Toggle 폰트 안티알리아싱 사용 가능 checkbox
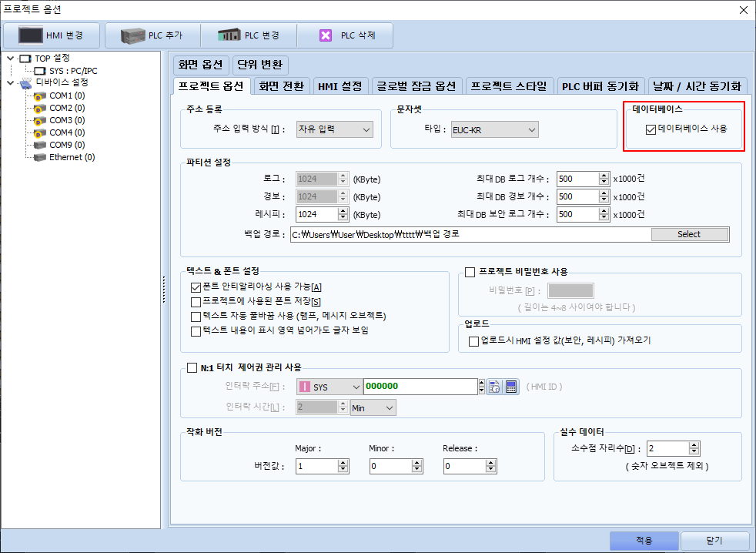The height and width of the screenshot is (553, 756). pyautogui.click(x=196, y=287)
